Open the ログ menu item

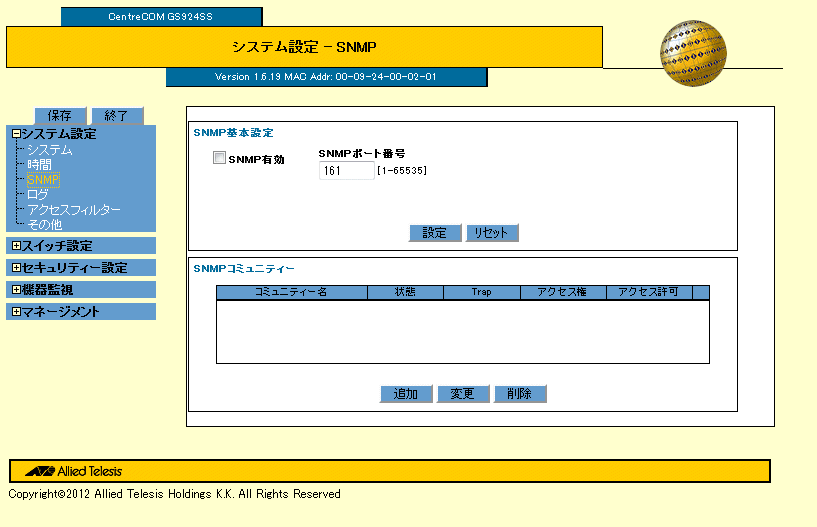[38, 194]
